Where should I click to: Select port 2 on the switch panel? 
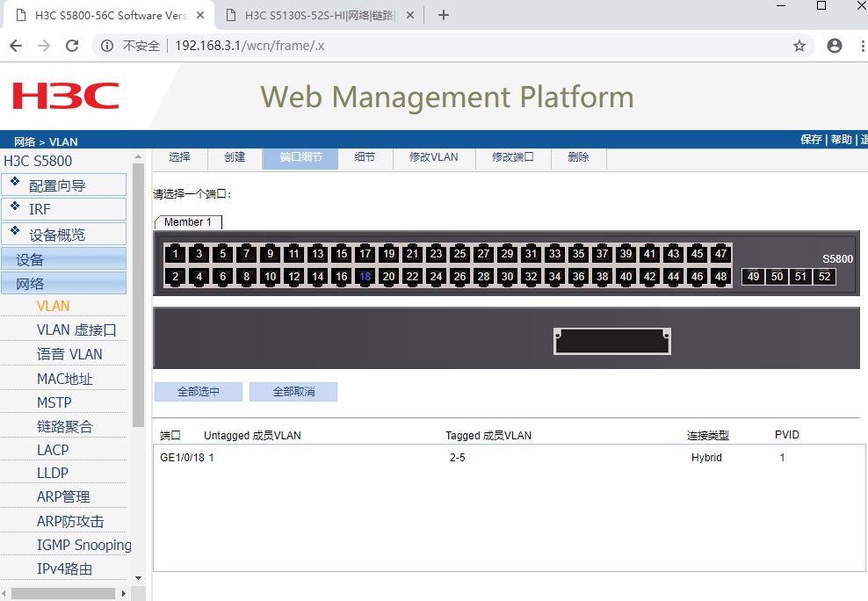tap(176, 276)
